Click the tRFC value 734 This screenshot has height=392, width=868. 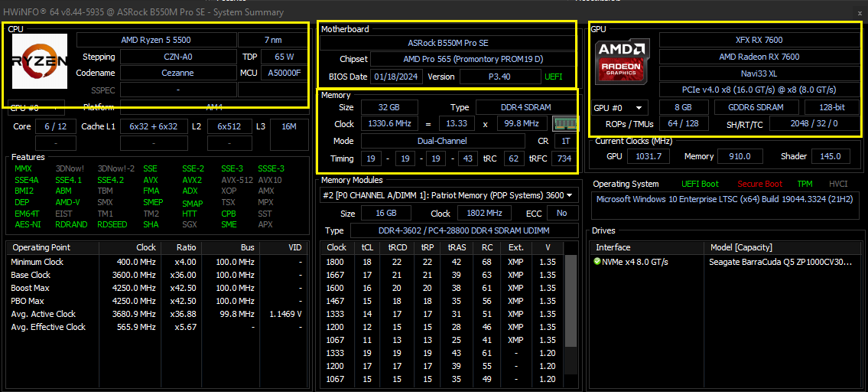(x=564, y=159)
